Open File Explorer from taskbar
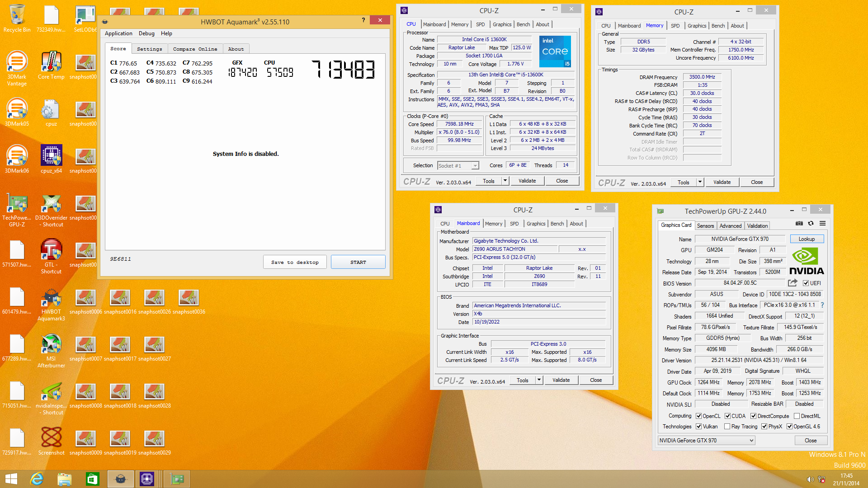This screenshot has width=868, height=488. (65, 479)
